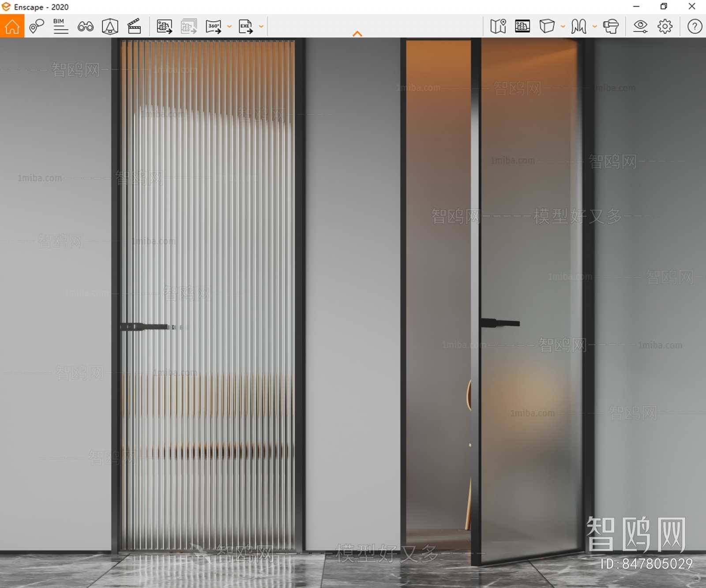Screen dimensions: 706x588
Task: Click the orange Home button
Action: (12, 26)
